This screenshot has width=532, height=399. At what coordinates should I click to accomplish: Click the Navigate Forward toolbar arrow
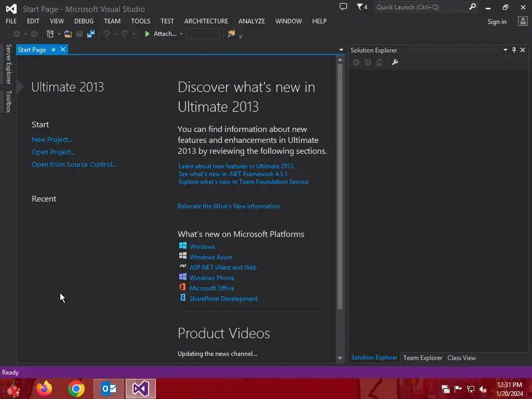tap(34, 34)
